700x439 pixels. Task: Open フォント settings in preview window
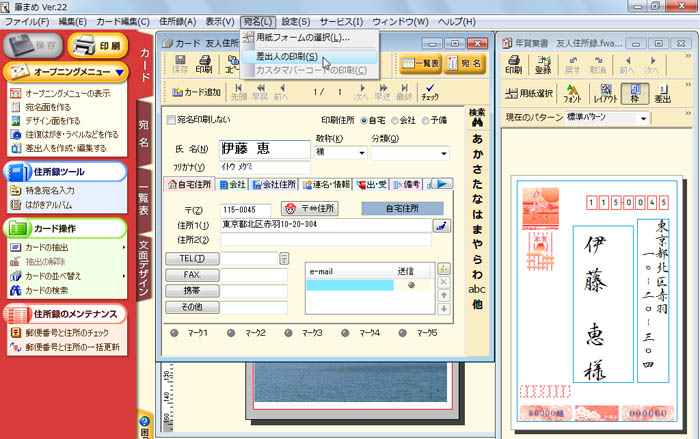pos(572,94)
